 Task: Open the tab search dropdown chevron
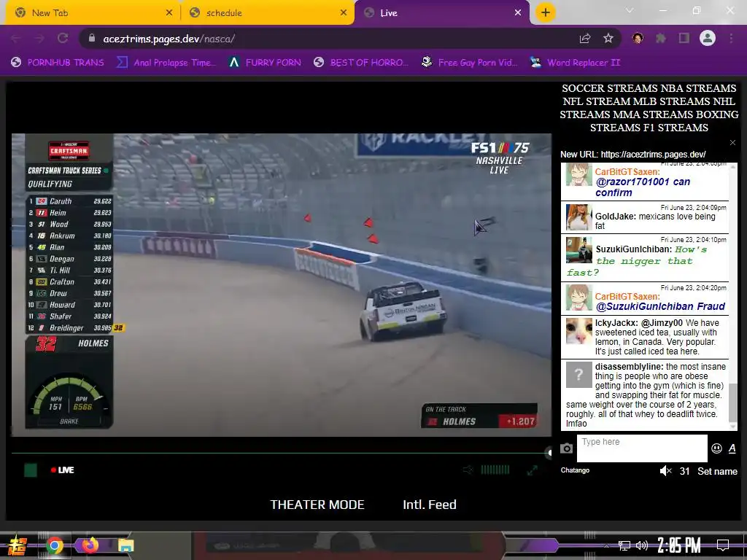(630, 10)
